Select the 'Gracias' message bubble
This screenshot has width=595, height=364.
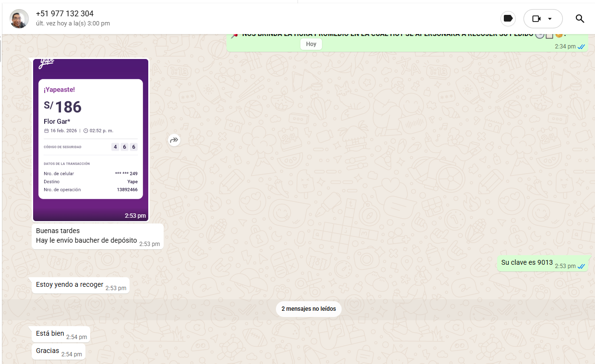[48, 351]
